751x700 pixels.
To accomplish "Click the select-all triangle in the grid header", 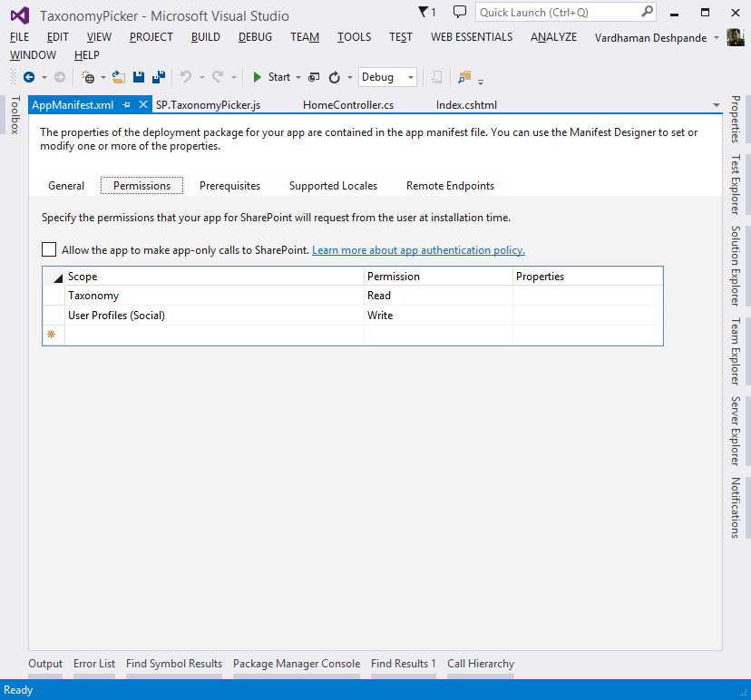I will pyautogui.click(x=58, y=278).
